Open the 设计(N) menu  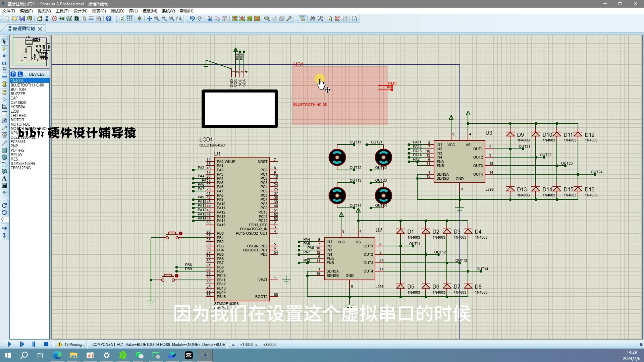pos(80,11)
